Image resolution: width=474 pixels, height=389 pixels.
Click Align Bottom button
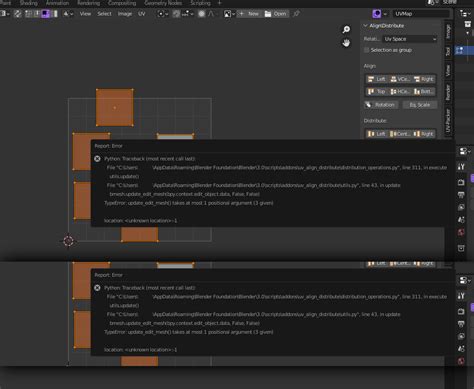click(424, 91)
